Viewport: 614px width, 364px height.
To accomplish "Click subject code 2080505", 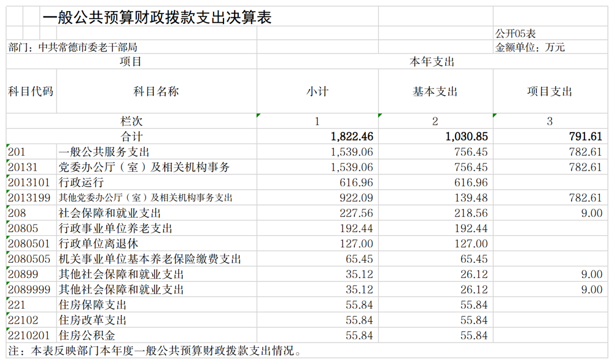I will pos(29,258).
